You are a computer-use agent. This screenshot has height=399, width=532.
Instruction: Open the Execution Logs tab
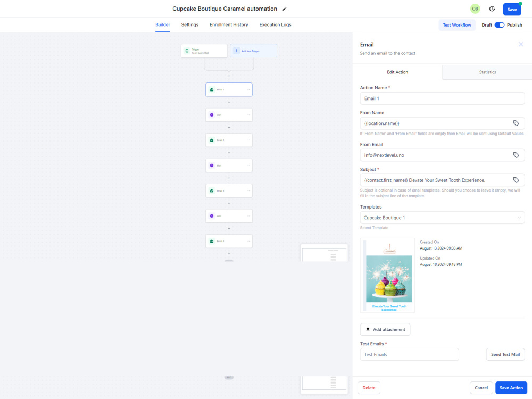[275, 25]
